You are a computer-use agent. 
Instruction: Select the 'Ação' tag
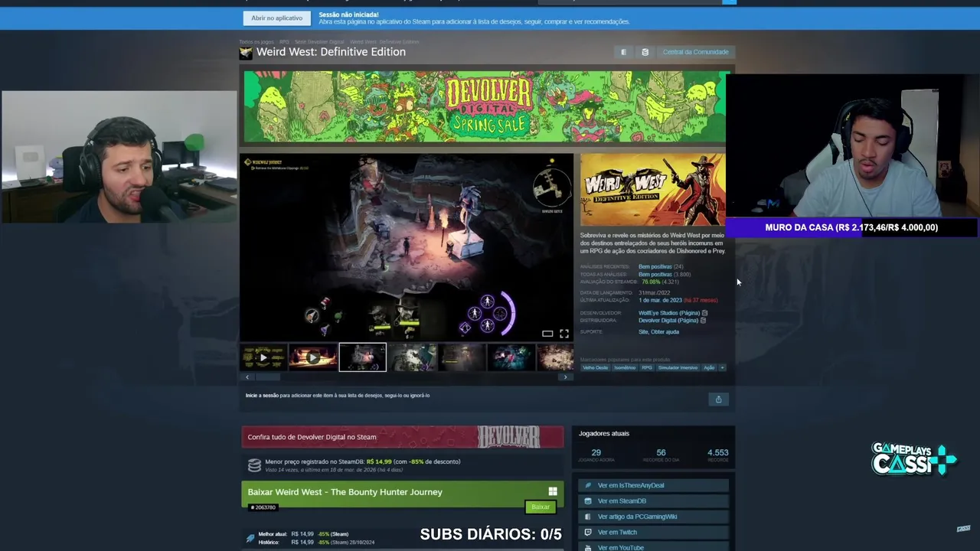click(709, 368)
